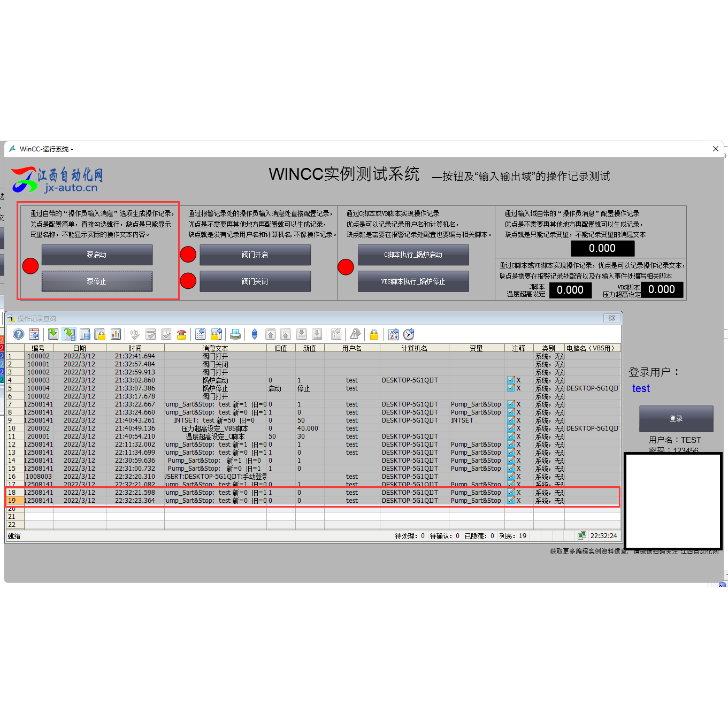Click the 阀门关闭 valve close button
This screenshot has width=728, height=728.
coord(255,281)
